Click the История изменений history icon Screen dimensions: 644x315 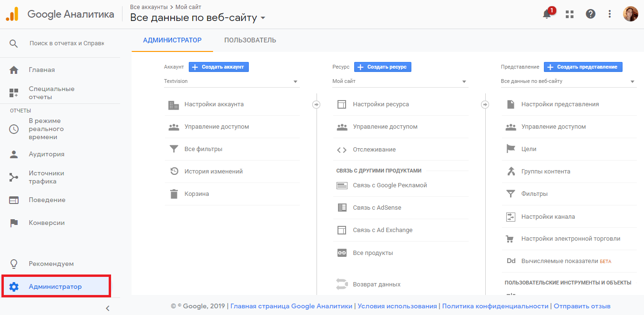pyautogui.click(x=174, y=171)
